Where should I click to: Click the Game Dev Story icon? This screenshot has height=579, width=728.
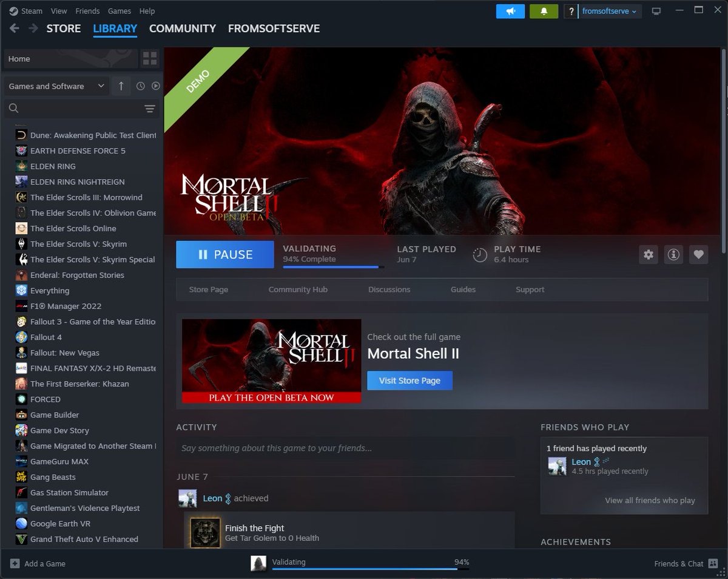[21, 430]
